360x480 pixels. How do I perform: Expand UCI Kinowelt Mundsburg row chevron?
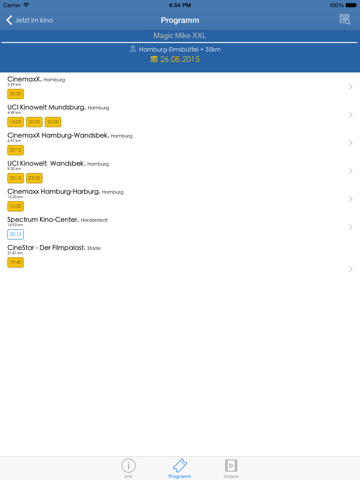(350, 115)
